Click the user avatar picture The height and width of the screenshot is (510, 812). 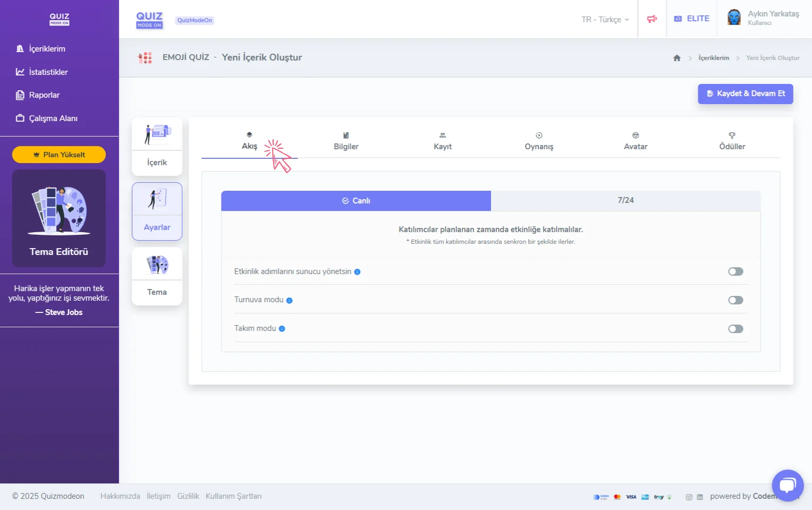tap(734, 18)
